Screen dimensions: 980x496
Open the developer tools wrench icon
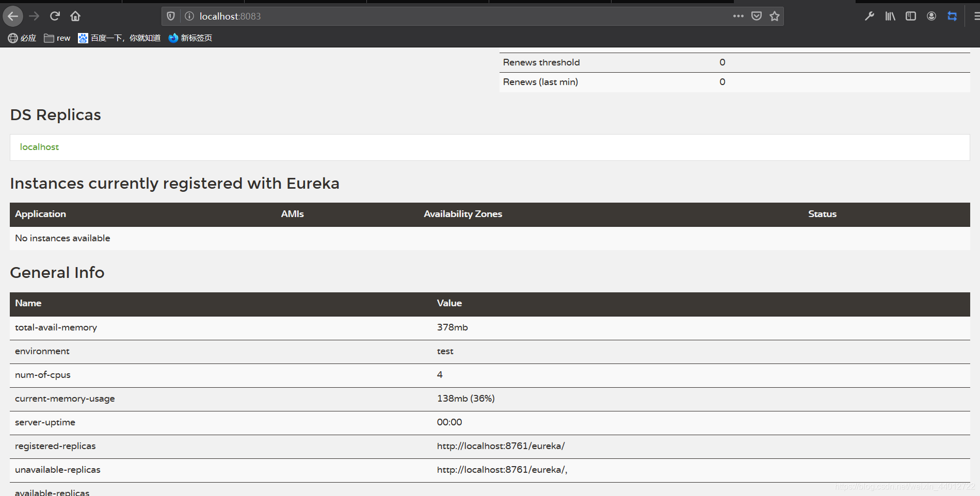[x=870, y=16]
